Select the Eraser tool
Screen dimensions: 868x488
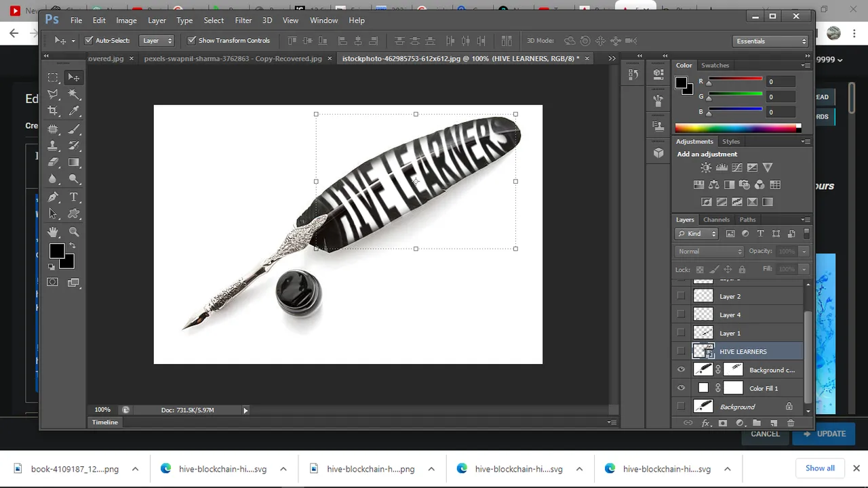click(53, 163)
